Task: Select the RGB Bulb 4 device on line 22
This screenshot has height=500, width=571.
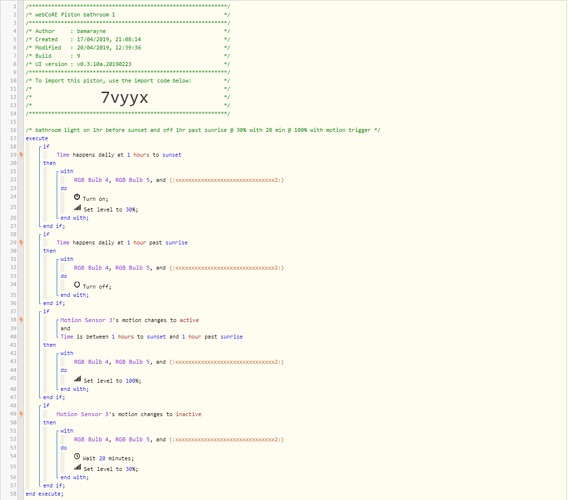Action: (x=91, y=180)
